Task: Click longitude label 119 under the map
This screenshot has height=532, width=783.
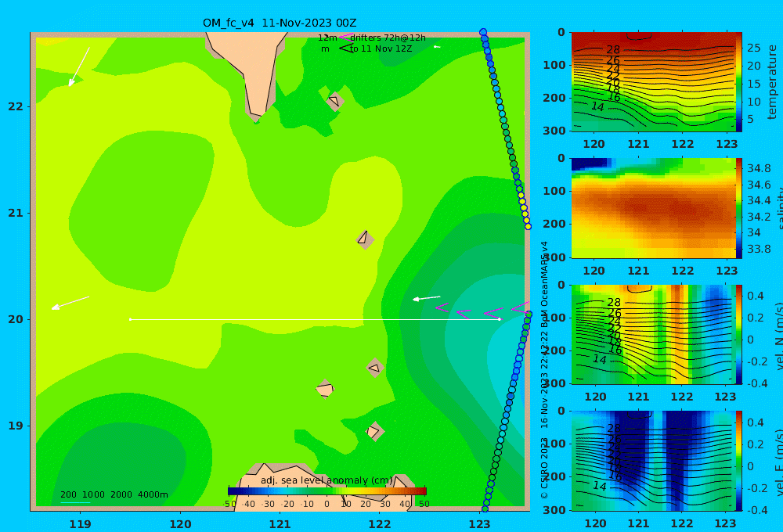Action: pyautogui.click(x=80, y=524)
